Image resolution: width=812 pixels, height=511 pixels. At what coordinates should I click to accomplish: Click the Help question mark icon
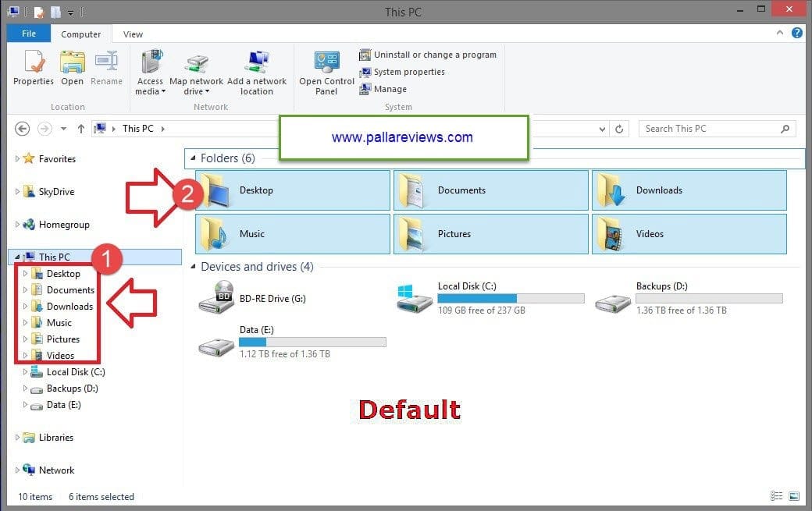[796, 34]
